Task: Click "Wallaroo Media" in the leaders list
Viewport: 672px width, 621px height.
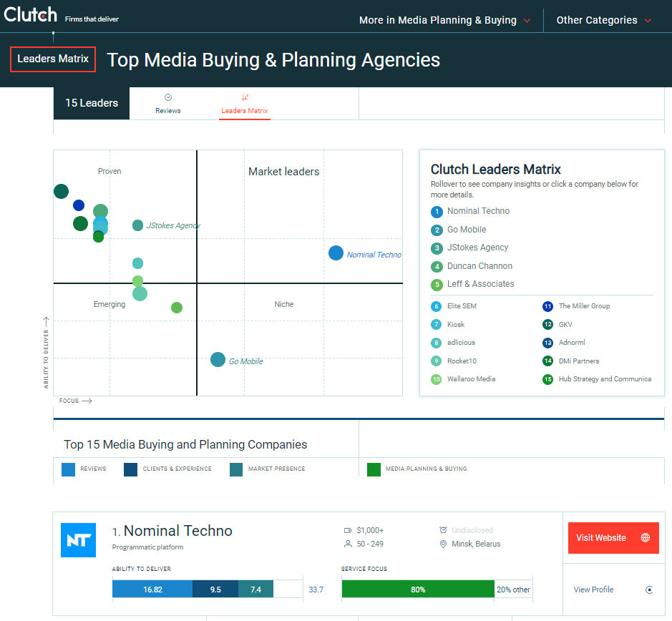Action: (x=472, y=379)
